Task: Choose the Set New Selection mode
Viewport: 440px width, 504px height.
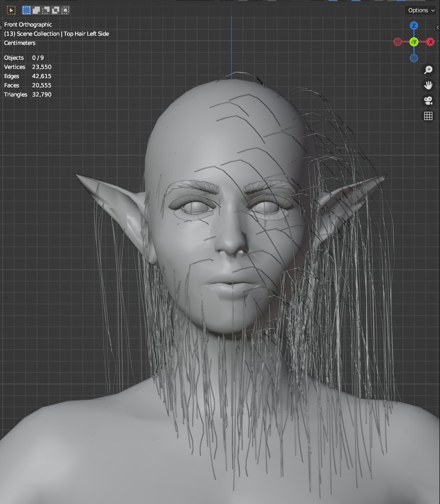Action: (27, 10)
